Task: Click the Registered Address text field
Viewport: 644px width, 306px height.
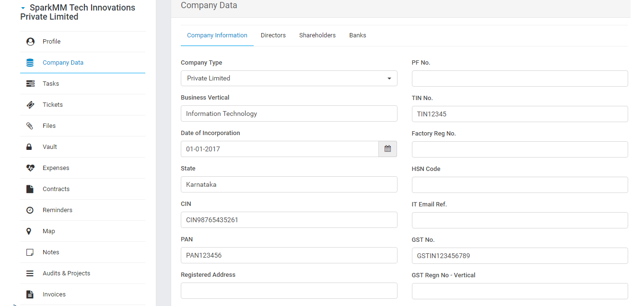Action: point(289,291)
